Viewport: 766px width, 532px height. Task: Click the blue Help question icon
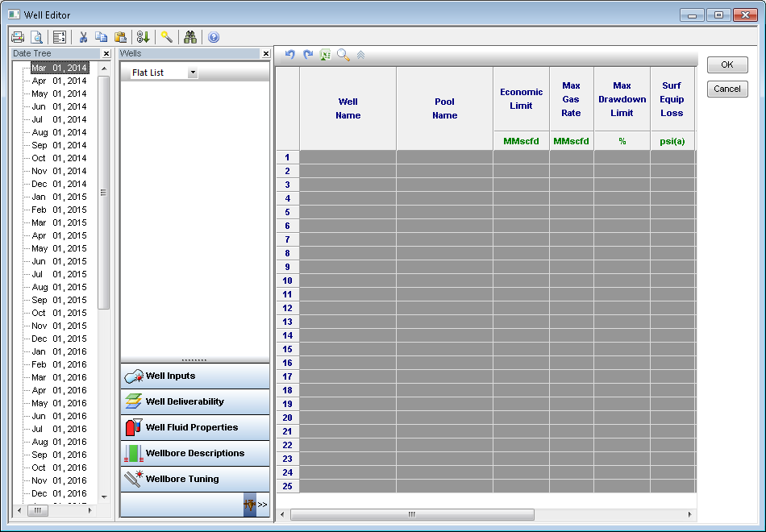point(214,37)
